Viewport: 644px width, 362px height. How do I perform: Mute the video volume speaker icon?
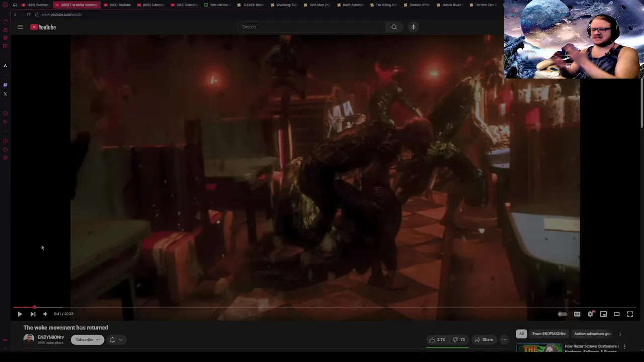45,314
